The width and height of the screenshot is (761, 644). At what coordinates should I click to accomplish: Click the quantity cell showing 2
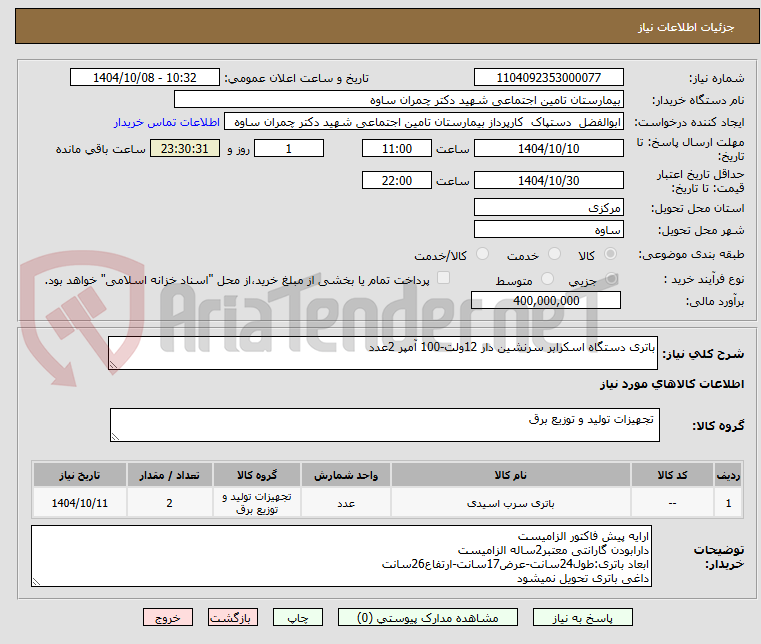pos(169,503)
